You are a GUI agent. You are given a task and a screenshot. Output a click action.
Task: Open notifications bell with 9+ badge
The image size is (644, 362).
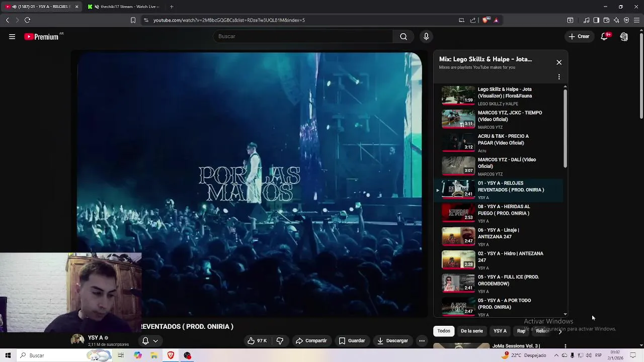coord(605,36)
